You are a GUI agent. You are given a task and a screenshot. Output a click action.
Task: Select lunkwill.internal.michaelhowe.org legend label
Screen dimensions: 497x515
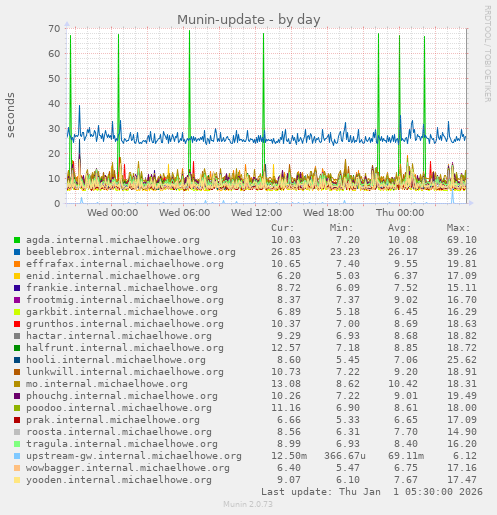(125, 372)
